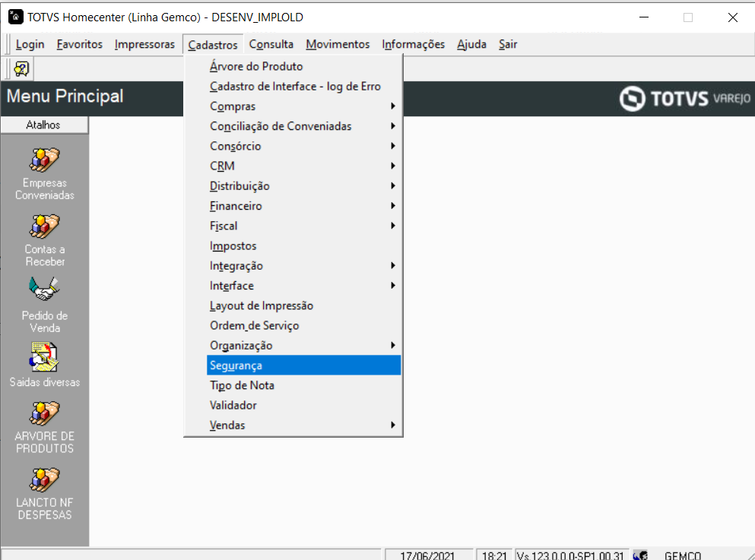This screenshot has height=560, width=755.
Task: Open the Favoritos menu
Action: point(79,44)
